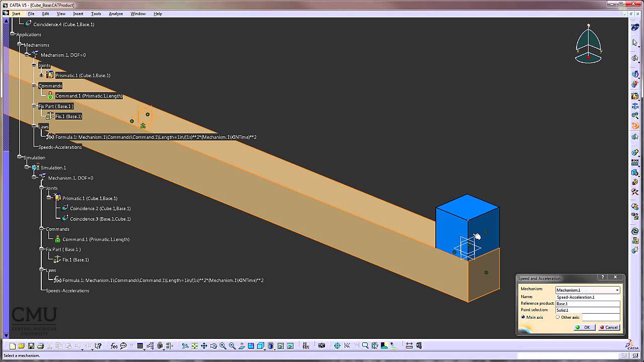644x362 pixels.
Task: Click the 3D compass in the viewport corner
Action: tap(588, 44)
